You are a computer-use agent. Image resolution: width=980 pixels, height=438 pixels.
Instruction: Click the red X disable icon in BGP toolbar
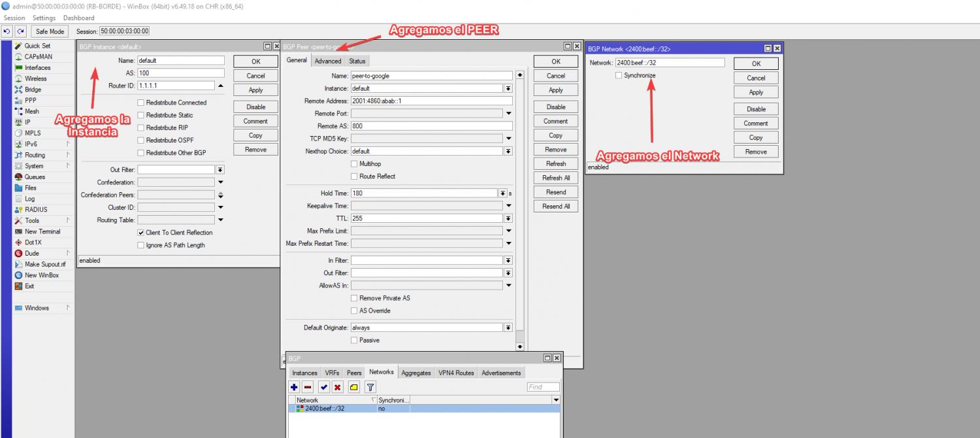pos(337,387)
